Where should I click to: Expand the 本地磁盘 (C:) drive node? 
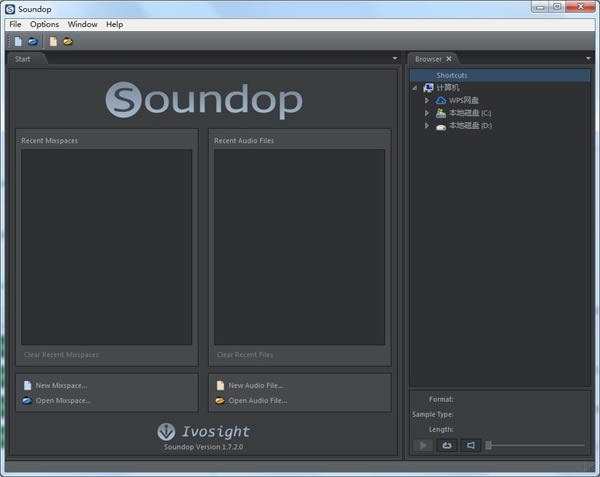click(x=427, y=113)
